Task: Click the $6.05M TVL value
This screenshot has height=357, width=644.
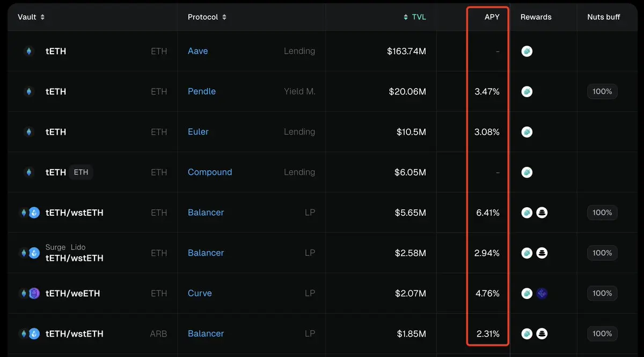Action: [x=410, y=172]
